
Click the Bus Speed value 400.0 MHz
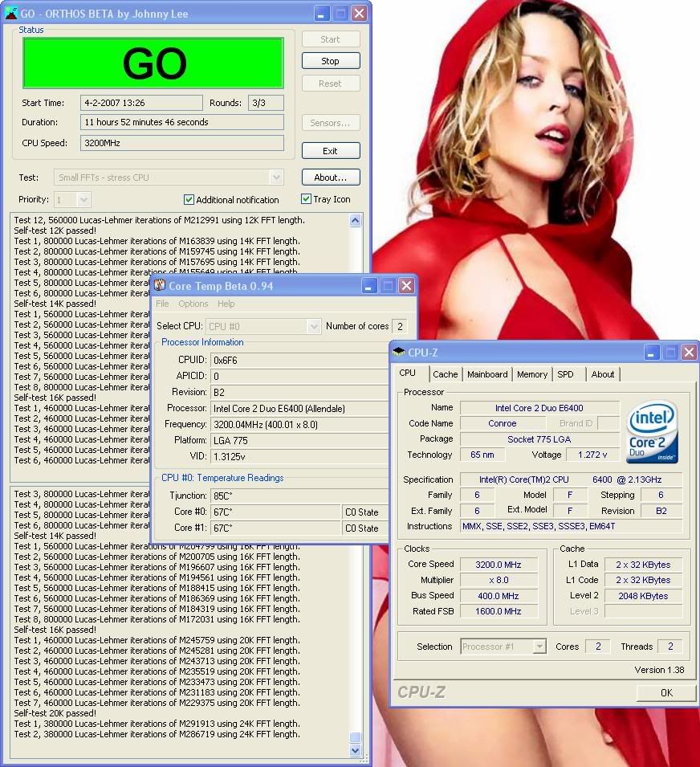[499, 596]
